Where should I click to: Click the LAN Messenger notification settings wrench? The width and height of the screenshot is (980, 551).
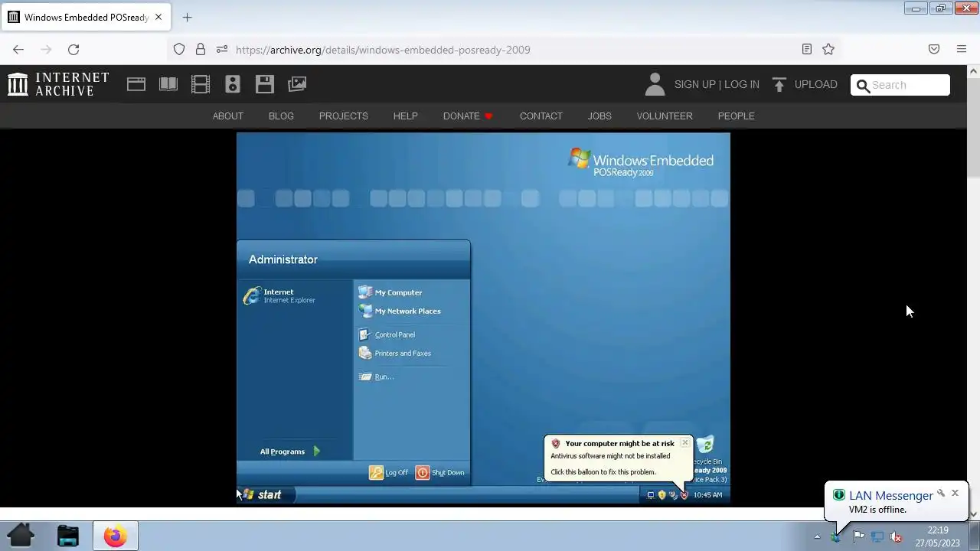point(941,493)
